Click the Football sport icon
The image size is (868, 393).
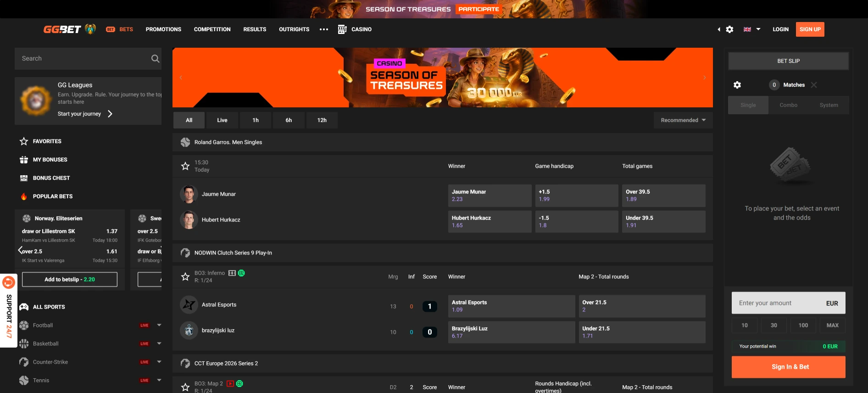[x=24, y=325]
